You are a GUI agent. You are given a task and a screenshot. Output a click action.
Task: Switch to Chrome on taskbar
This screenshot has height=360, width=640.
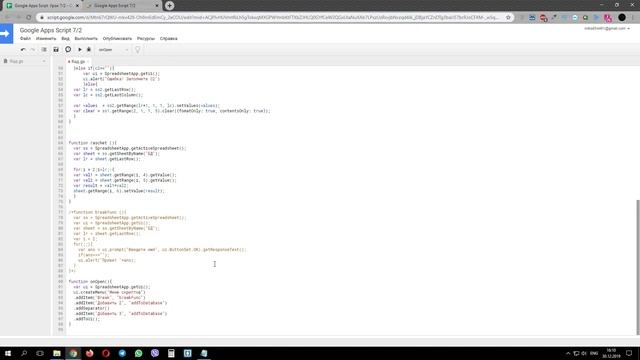(73, 353)
